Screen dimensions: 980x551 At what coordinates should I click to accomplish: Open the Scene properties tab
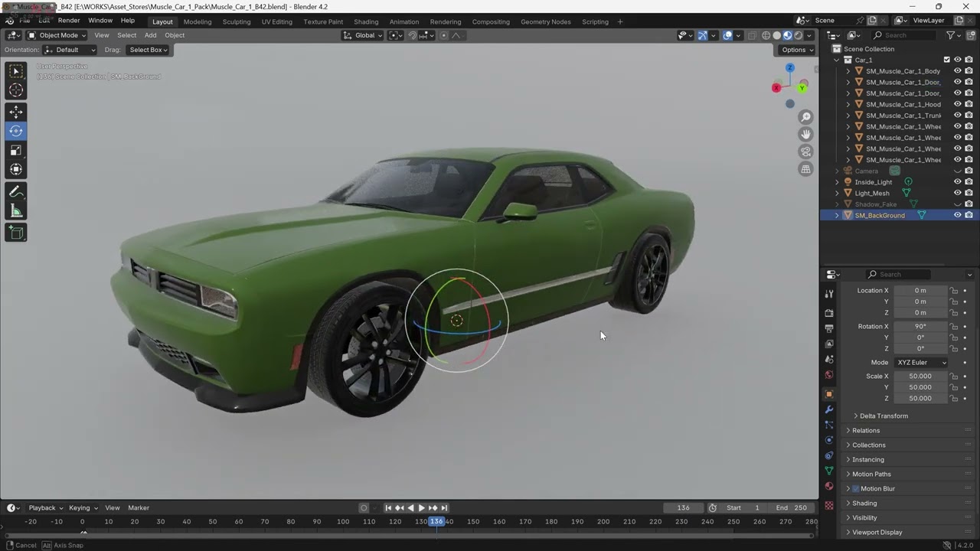(829, 359)
